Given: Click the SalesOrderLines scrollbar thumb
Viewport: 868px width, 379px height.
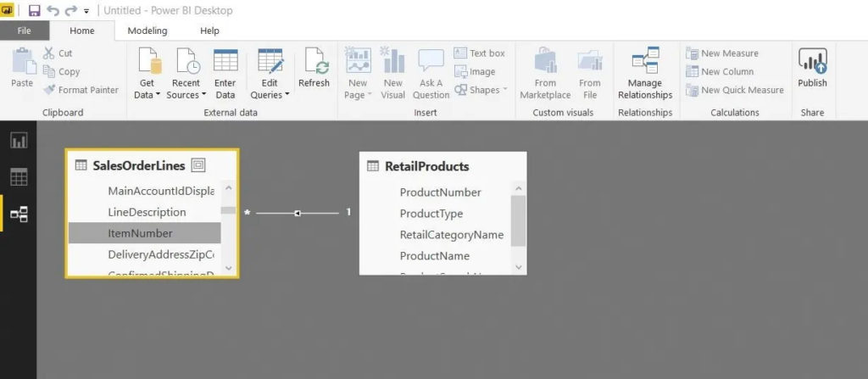Looking at the screenshot, I should 228,210.
